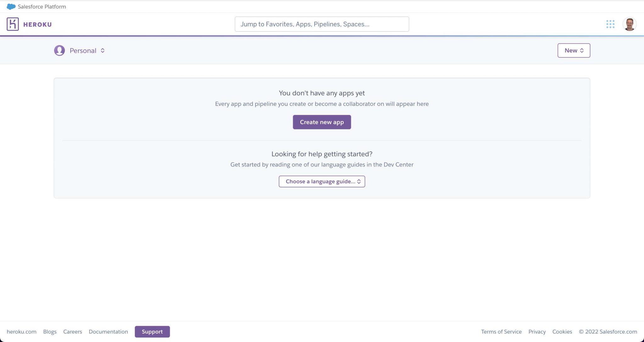This screenshot has height=342, width=644.
Task: Open the Choose a language guide dropdown
Action: point(321,181)
